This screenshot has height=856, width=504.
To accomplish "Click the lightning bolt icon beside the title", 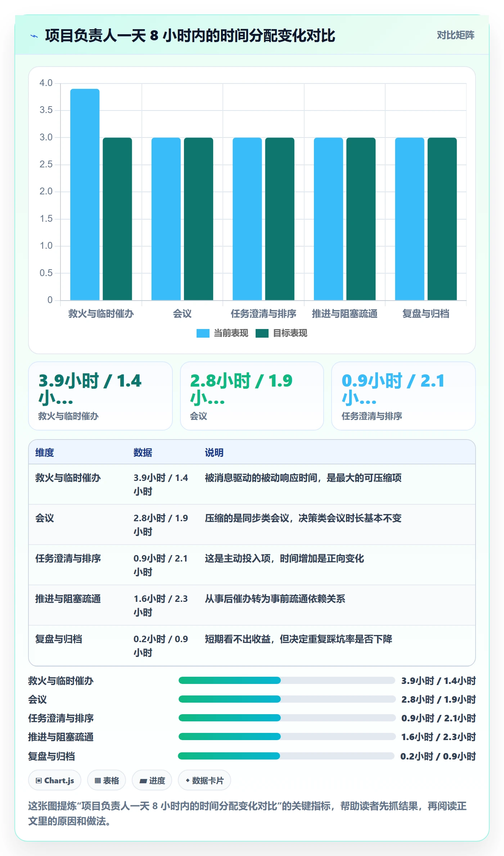I will [34, 36].
